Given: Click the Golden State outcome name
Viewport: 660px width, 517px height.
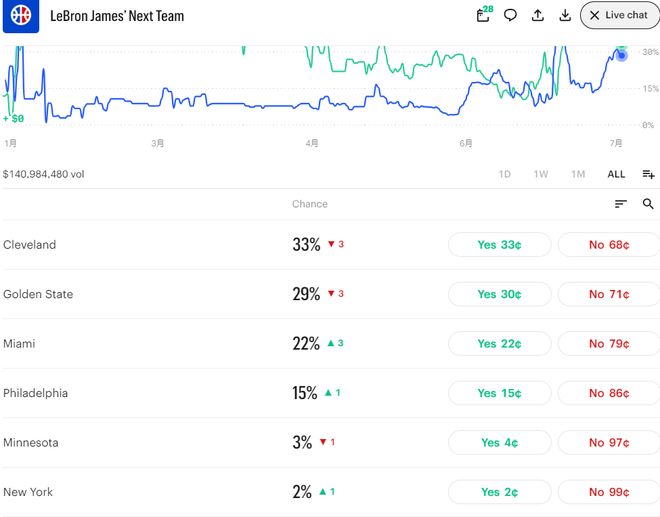Looking at the screenshot, I should click(x=38, y=294).
